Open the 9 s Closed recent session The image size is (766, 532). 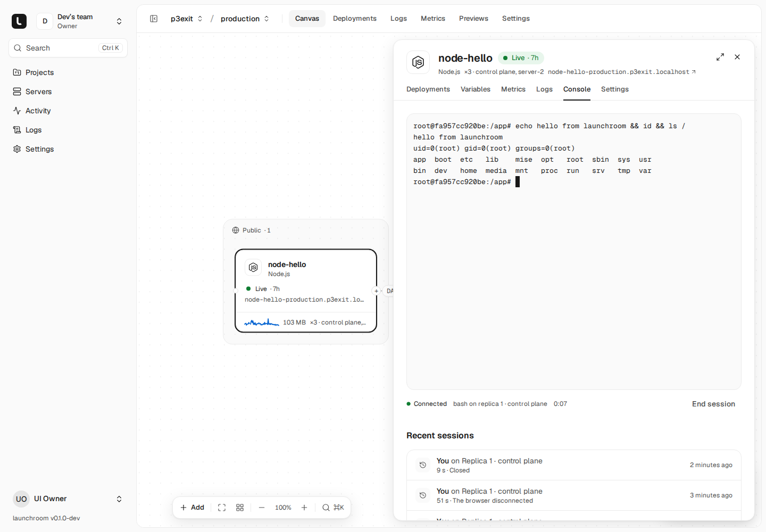574,465
